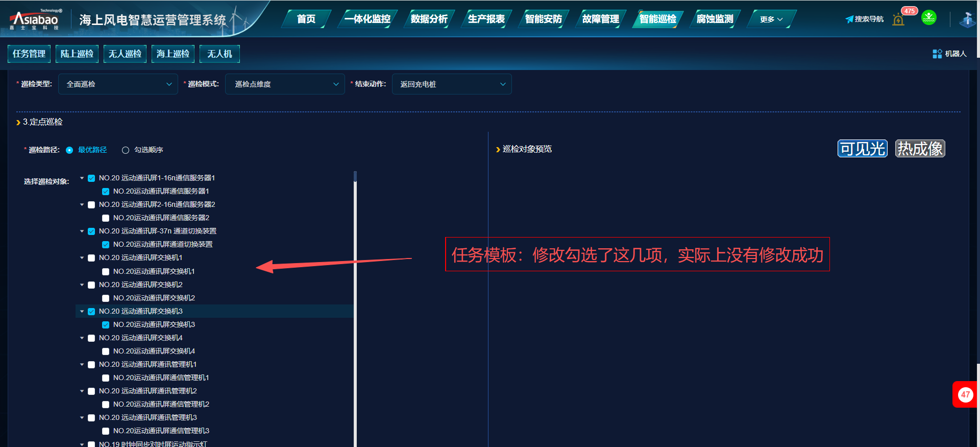Collapse the NO.20 远动通讯屏-37n 通道切换装置 node
Viewport: 980px width, 447px height.
tap(82, 231)
